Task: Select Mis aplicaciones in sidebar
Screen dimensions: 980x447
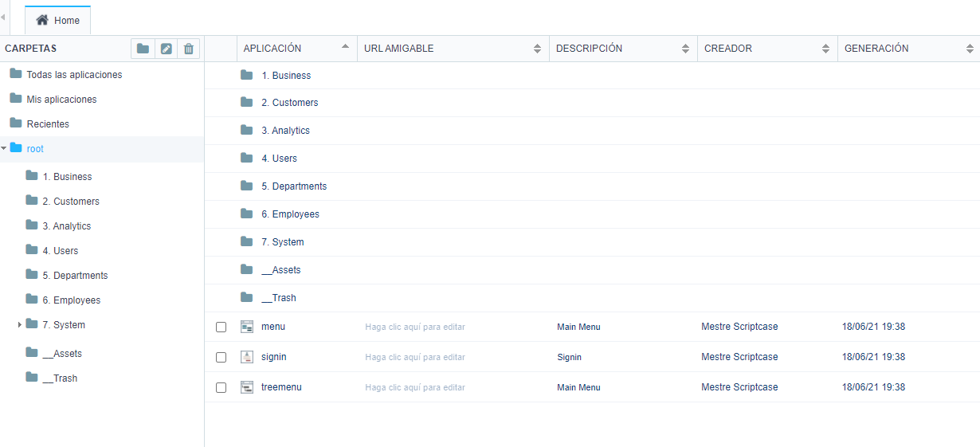Action: click(61, 100)
